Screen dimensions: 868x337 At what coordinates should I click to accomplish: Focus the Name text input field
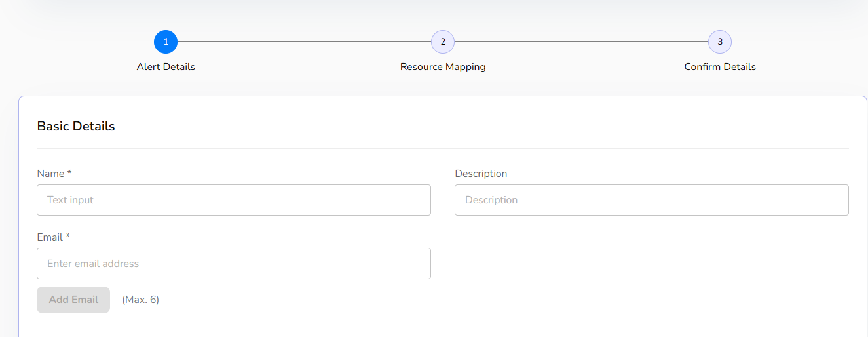coord(234,200)
